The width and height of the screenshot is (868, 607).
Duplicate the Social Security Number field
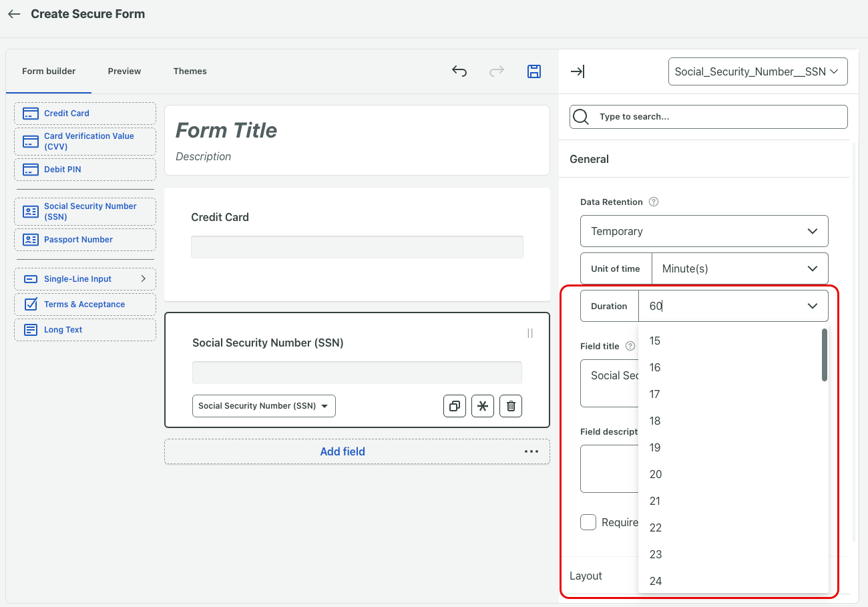pyautogui.click(x=455, y=406)
